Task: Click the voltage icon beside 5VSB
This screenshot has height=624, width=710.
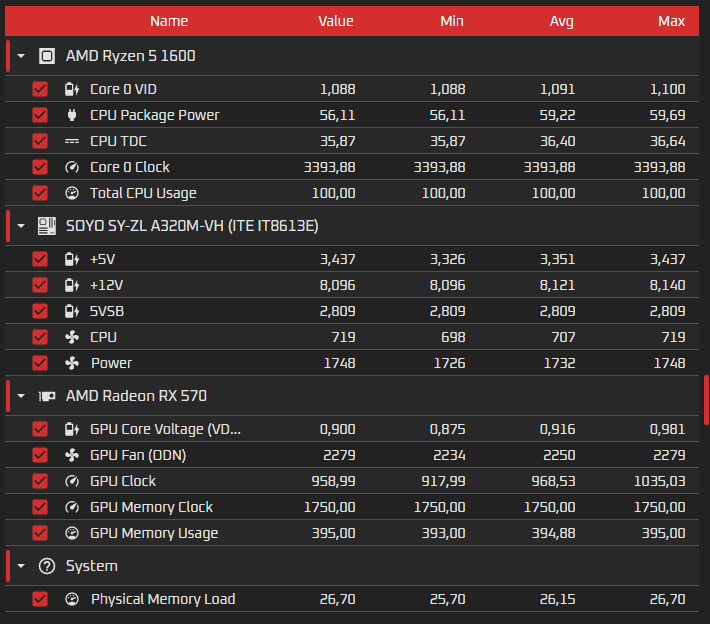Action: [72, 312]
